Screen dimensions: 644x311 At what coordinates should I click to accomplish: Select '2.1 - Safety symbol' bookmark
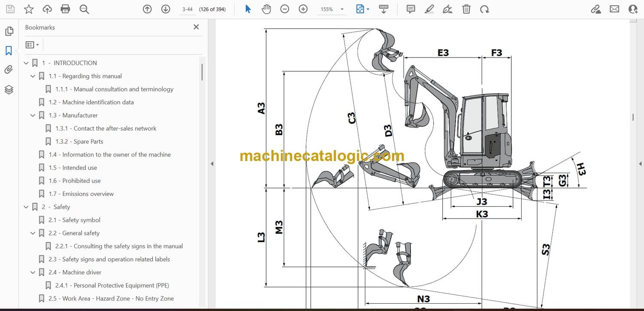click(x=74, y=220)
